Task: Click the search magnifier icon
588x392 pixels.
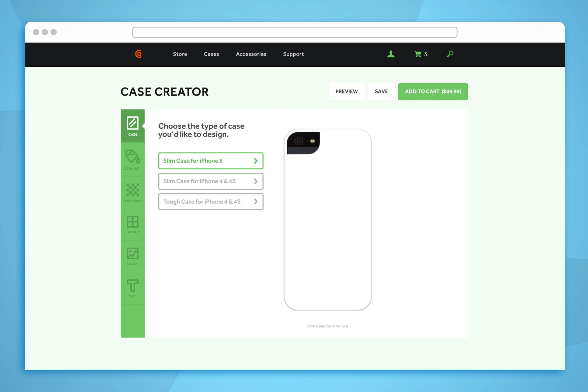Action: point(450,54)
